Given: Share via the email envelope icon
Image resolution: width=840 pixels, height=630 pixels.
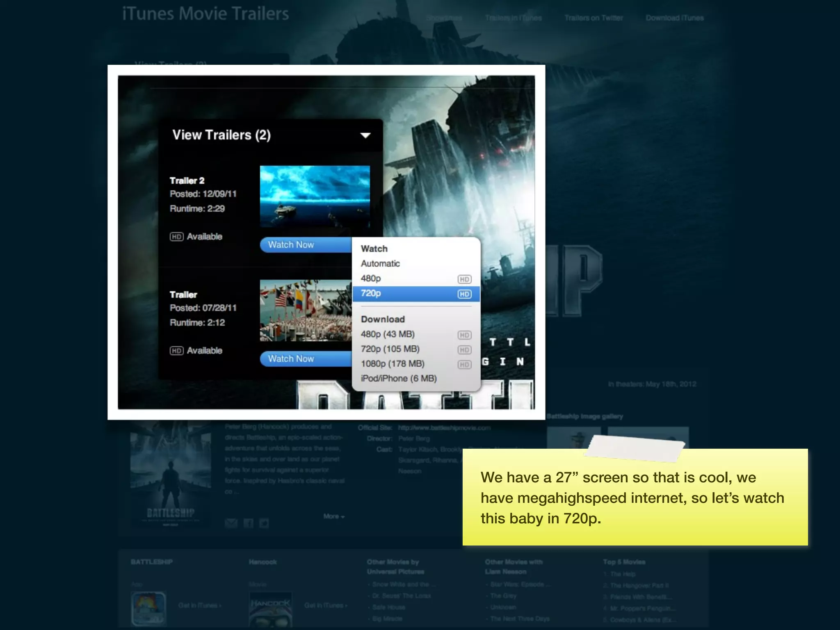Looking at the screenshot, I should click(231, 523).
